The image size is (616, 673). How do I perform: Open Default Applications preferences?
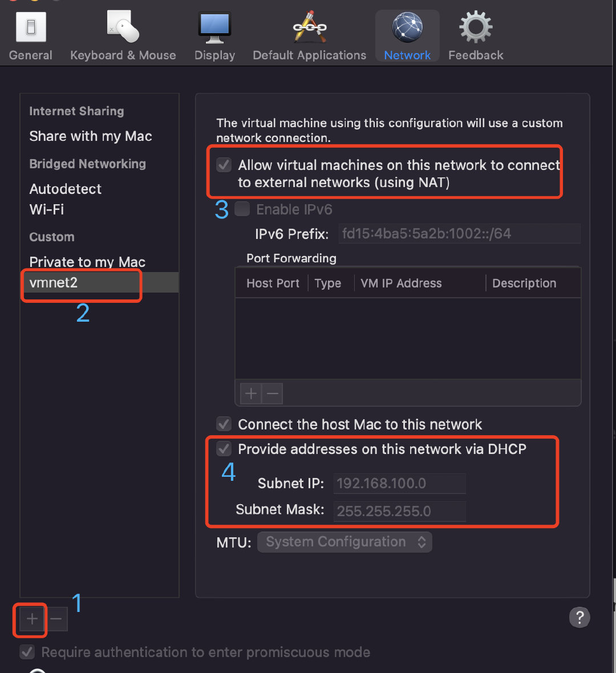point(309,36)
